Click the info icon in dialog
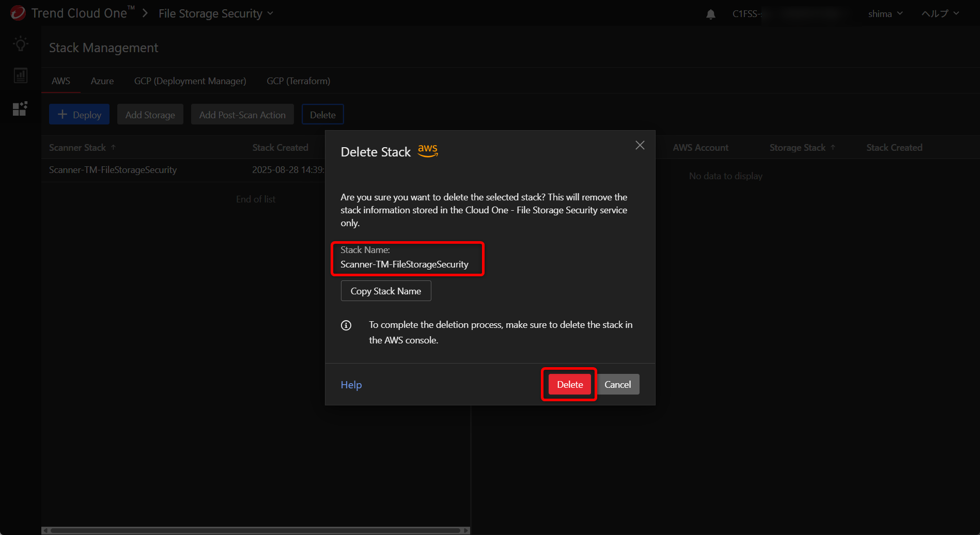Screen dimensions: 980x535 point(346,325)
